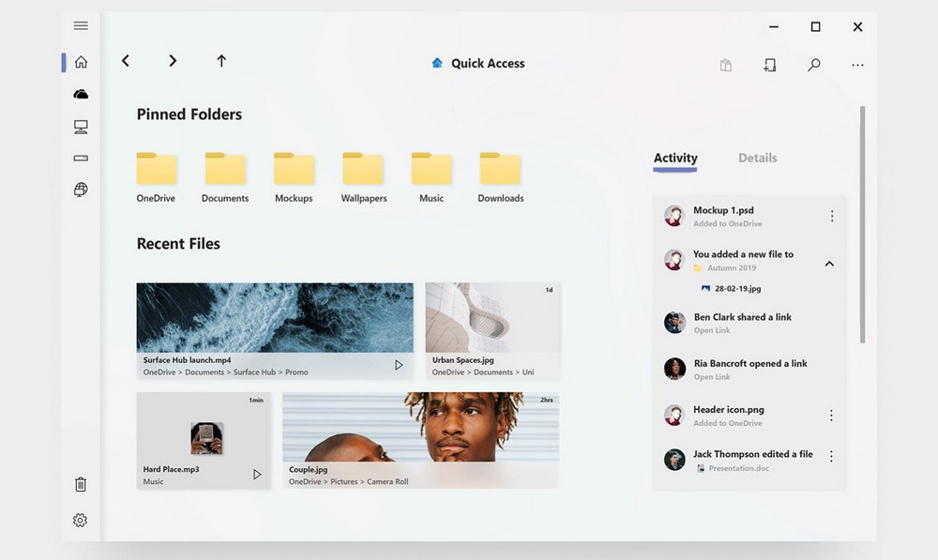Go back with the left arrow
Viewport: 938px width, 560px height.
point(126,61)
